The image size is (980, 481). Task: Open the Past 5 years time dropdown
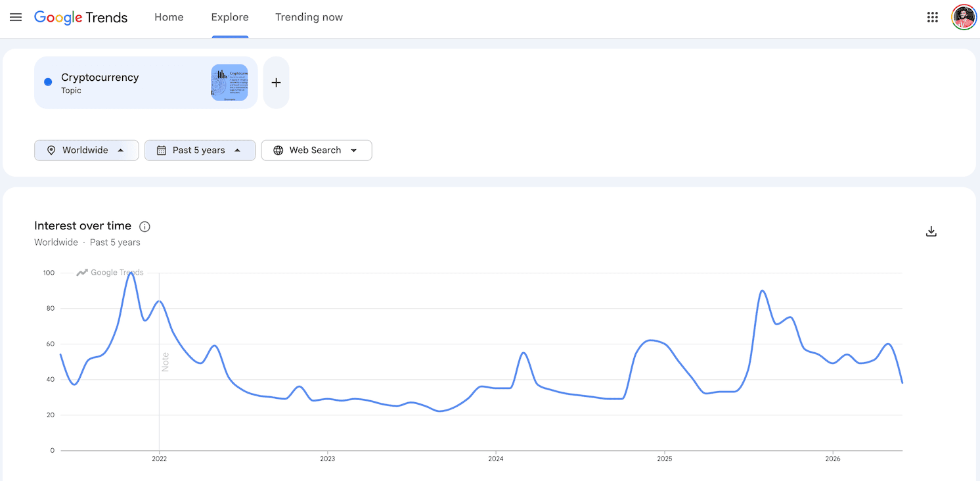coord(200,150)
